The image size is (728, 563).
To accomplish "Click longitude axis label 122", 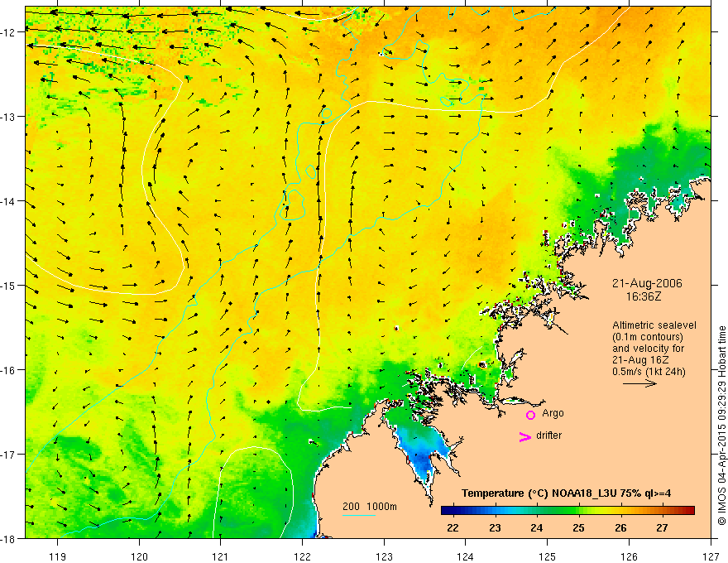I will coord(302,556).
